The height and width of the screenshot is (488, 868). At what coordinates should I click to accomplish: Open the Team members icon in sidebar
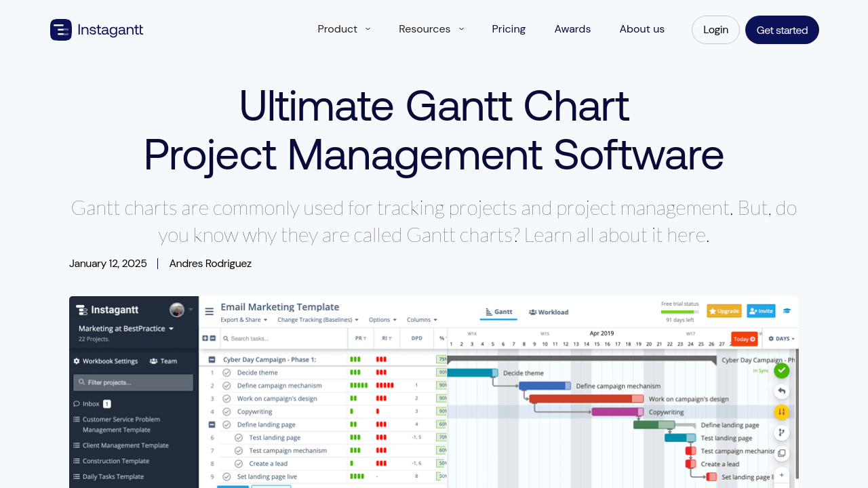[x=153, y=361]
